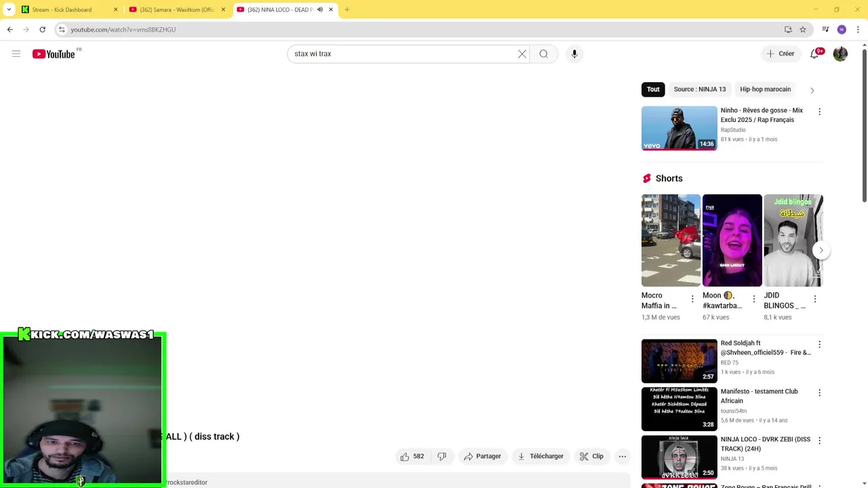Go back in browser history
Screen dimensions: 868x488
coord(9,29)
